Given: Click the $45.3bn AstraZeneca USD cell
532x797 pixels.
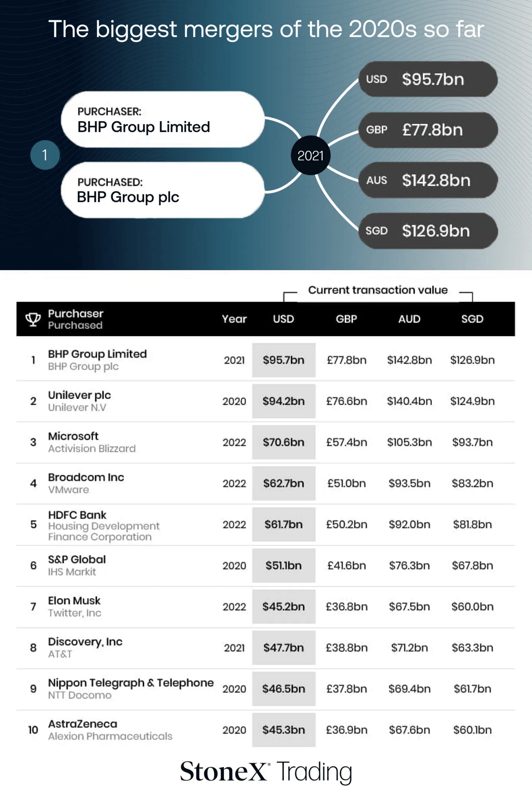Looking at the screenshot, I should [284, 730].
